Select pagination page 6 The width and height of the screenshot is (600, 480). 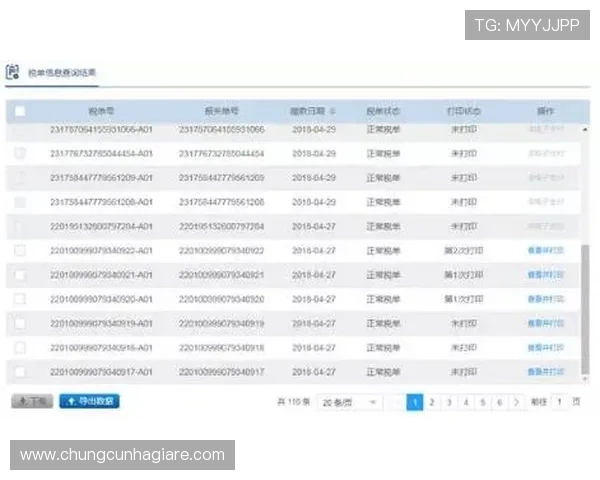pyautogui.click(x=499, y=402)
